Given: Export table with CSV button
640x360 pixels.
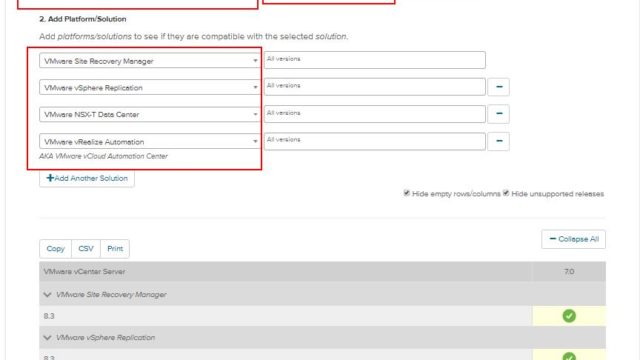Looking at the screenshot, I should pos(86,249).
